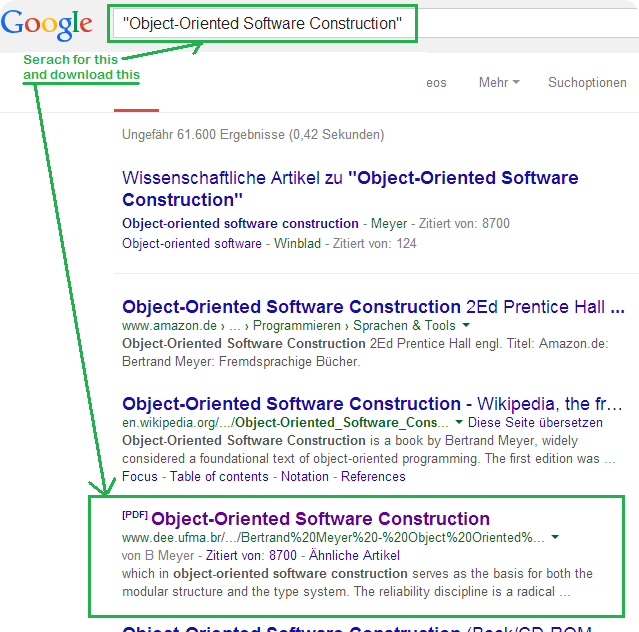Open Winblad's "Object-oriented software" scholar link
Image resolution: width=639 pixels, height=632 pixels.
[x=192, y=243]
